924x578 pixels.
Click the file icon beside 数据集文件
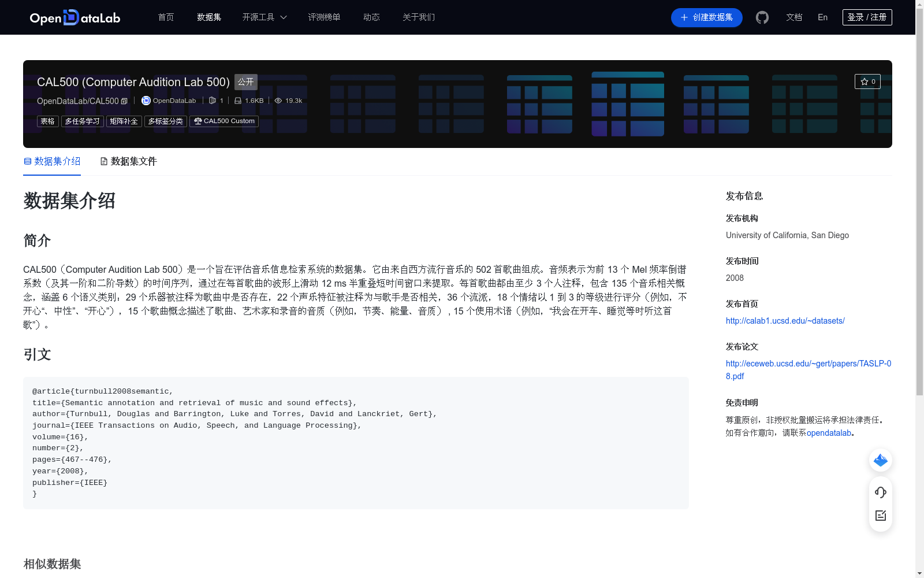click(104, 161)
